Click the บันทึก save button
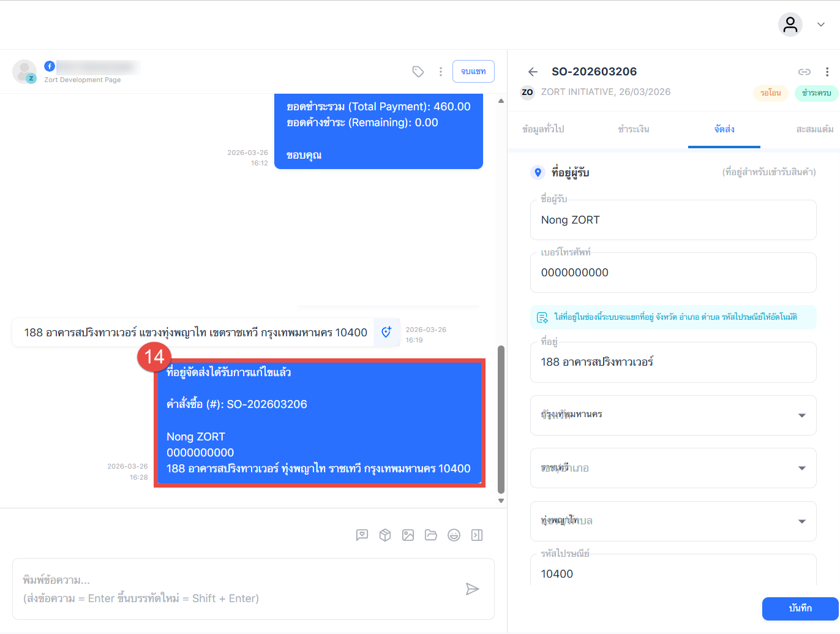Viewport: 840px width, 634px height. coord(800,608)
